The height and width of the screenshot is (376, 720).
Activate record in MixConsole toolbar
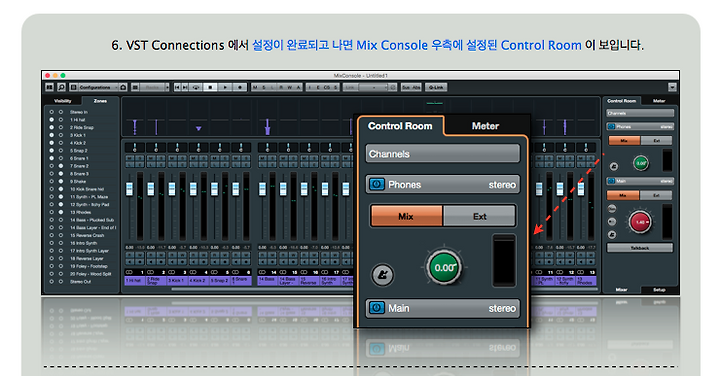click(x=240, y=87)
